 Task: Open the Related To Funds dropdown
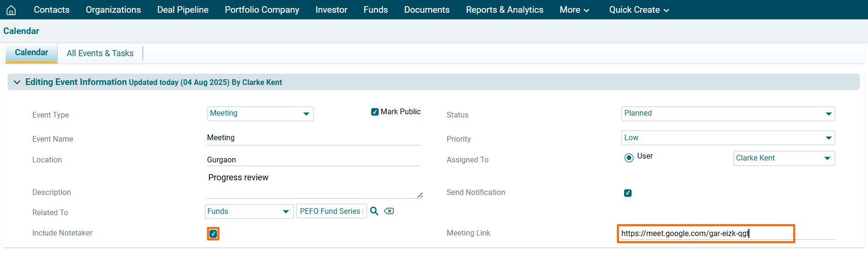249,211
